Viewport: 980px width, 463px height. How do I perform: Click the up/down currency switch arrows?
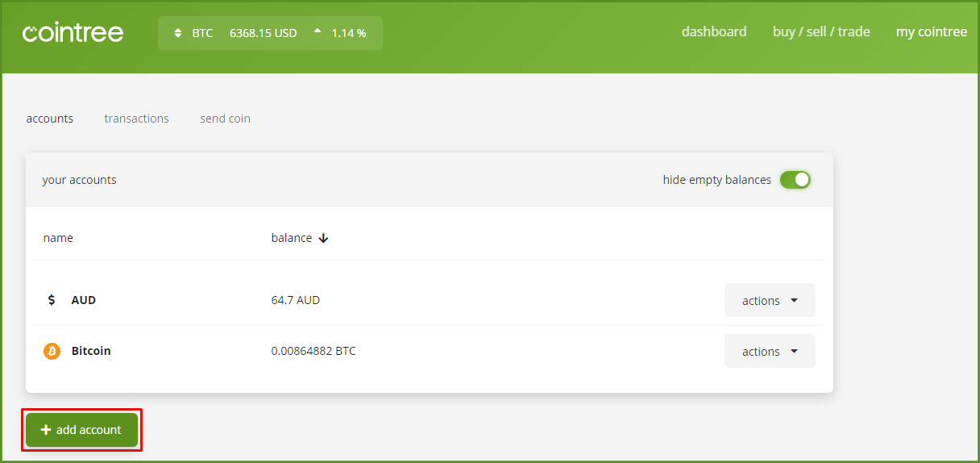point(179,33)
